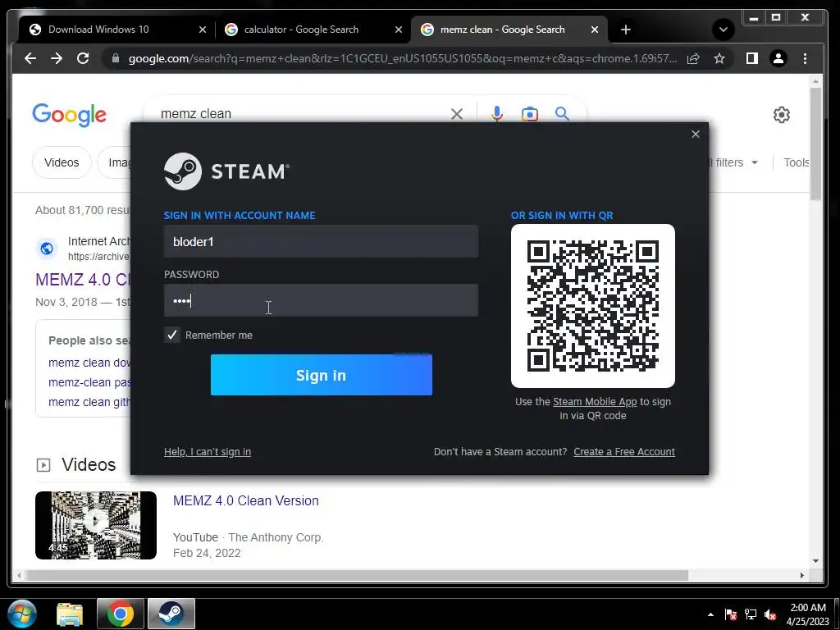840x630 pixels.
Task: Click the Google logo
Action: [x=69, y=115]
